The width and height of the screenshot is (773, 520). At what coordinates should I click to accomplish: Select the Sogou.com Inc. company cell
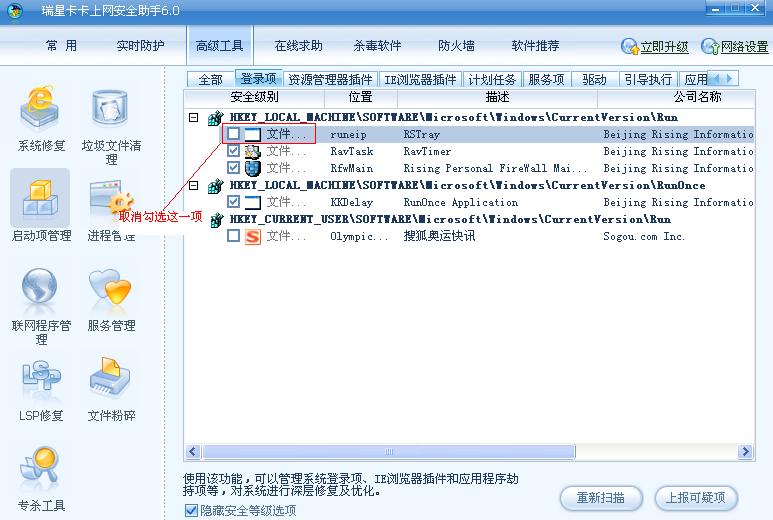[x=643, y=237]
